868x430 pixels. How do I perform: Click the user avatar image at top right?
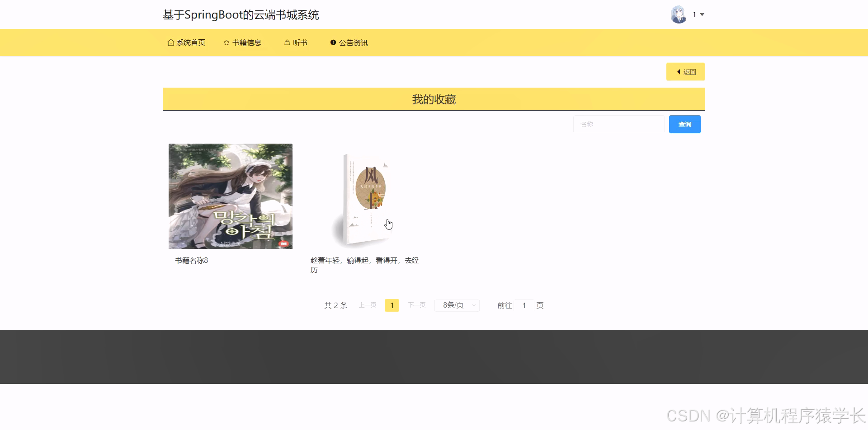coord(678,14)
